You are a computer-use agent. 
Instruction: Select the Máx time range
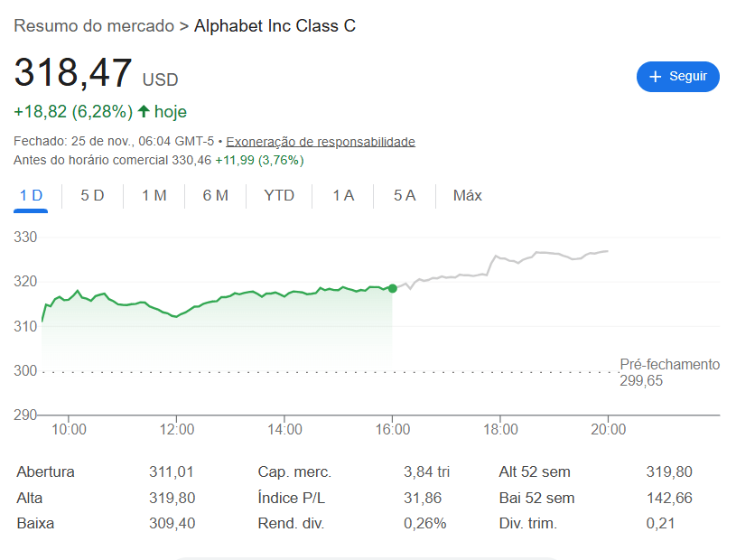(467, 195)
